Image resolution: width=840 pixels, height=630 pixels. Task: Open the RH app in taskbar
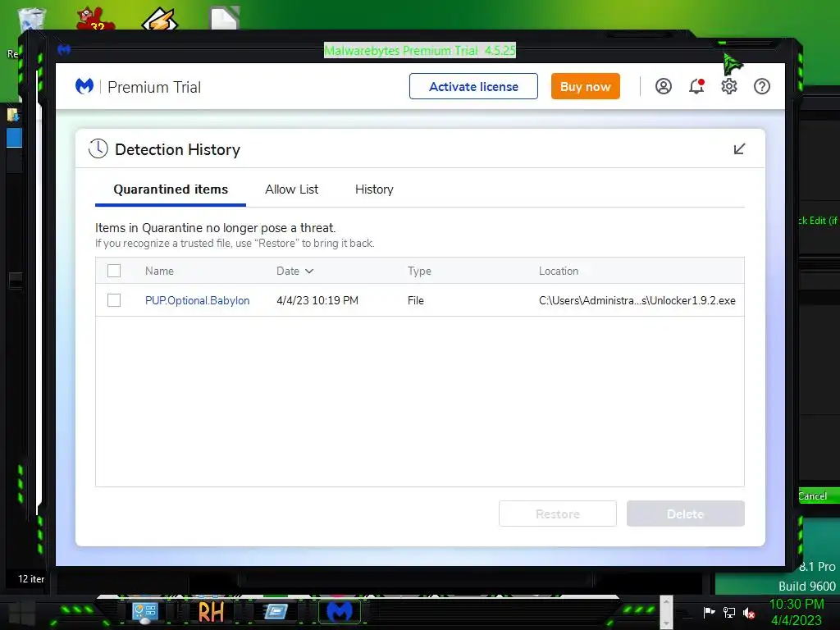tap(211, 612)
